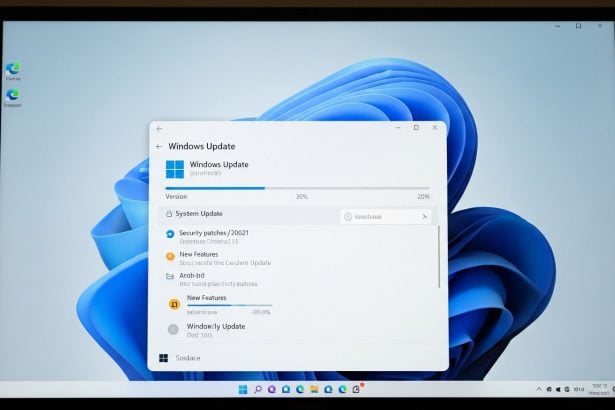Screen dimensions: 615x410
Task: Click the blue Windows logo beside Windows Update
Action: point(175,169)
